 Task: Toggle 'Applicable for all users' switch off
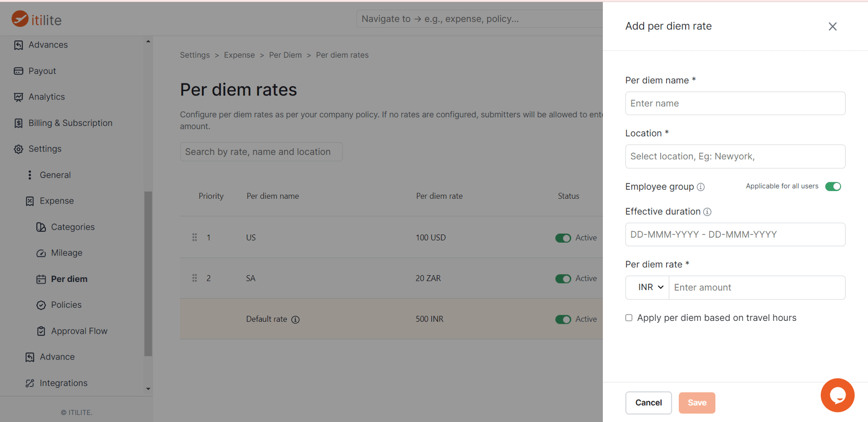(x=833, y=186)
